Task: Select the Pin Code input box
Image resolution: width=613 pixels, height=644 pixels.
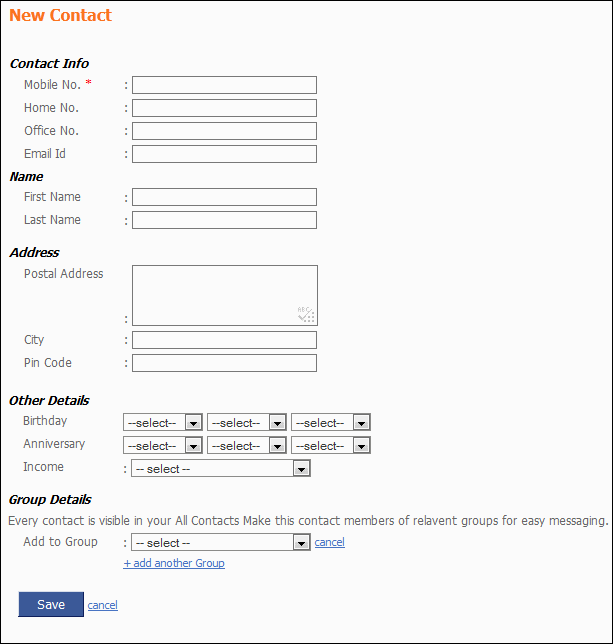Action: pyautogui.click(x=224, y=363)
